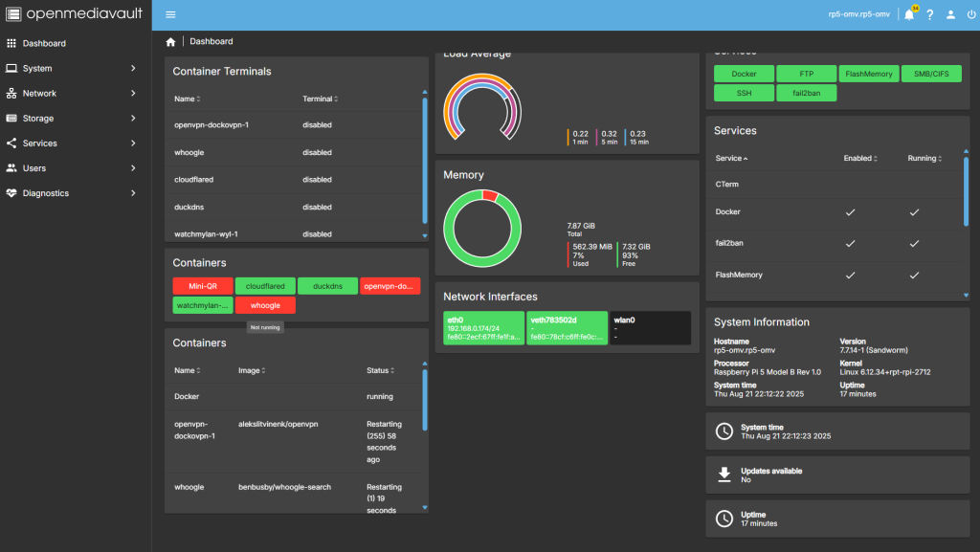Click the FlashMemory Enabled checkmark
980x552 pixels.
tap(850, 275)
